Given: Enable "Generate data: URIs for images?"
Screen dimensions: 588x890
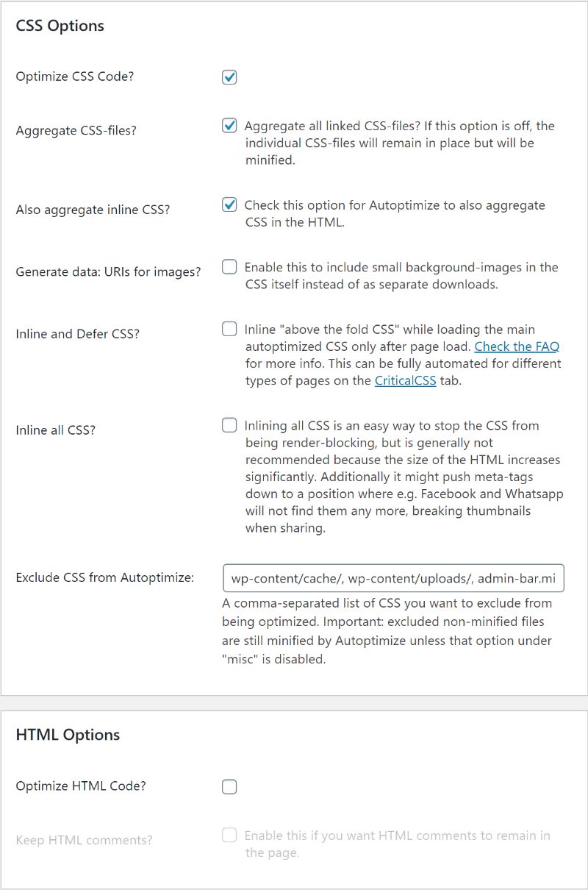Looking at the screenshot, I should click(229, 267).
